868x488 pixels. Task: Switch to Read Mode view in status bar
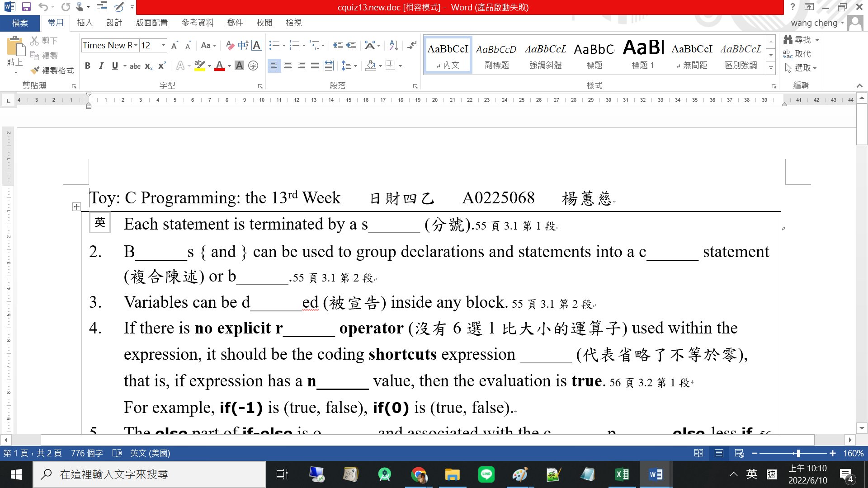[x=698, y=453]
